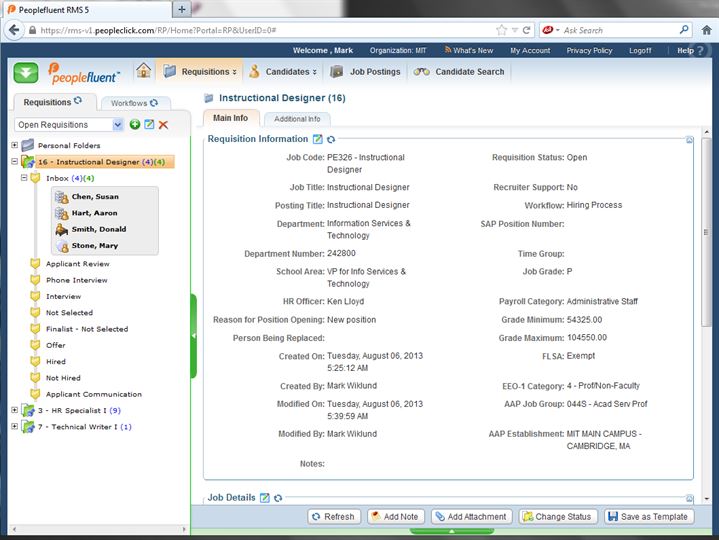Image resolution: width=719 pixels, height=540 pixels.
Task: Refresh Requisition Information section via its icon
Action: pos(331,140)
